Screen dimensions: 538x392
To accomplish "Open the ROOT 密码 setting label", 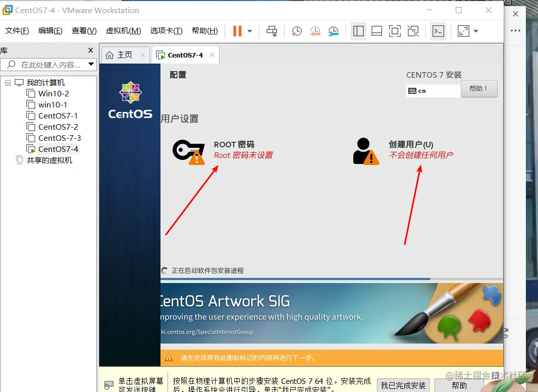I will [x=234, y=144].
